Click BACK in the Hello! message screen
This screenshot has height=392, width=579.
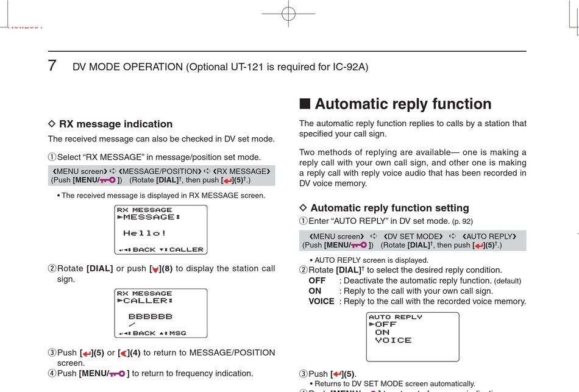pyautogui.click(x=144, y=250)
